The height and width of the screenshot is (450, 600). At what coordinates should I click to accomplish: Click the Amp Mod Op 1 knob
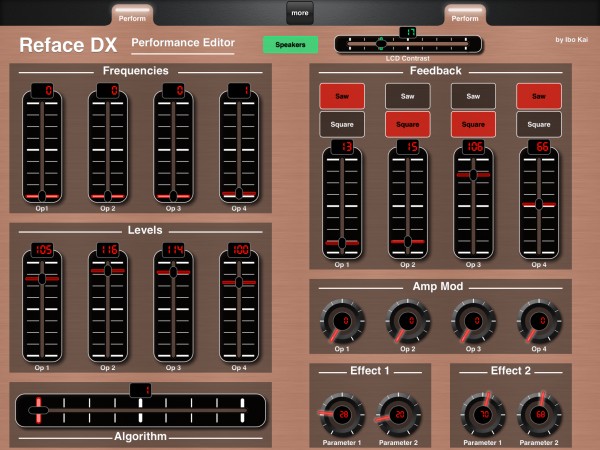[x=342, y=321]
